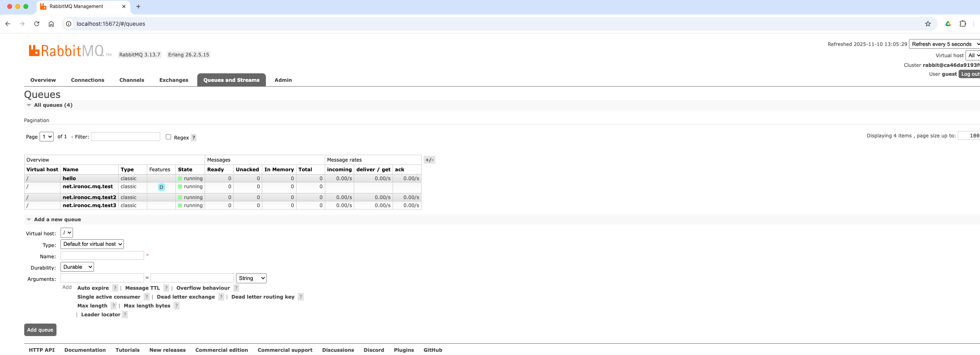Click the queue Name input field
The image size is (980, 355).
point(102,256)
